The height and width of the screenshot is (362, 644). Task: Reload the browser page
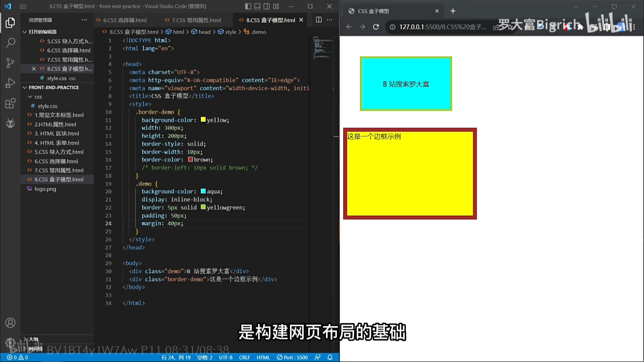pyautogui.click(x=376, y=27)
